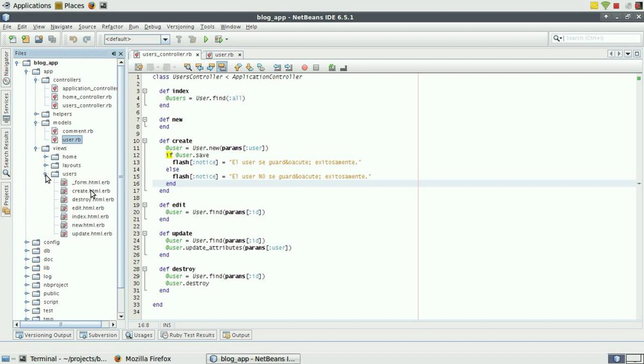Open the Versioning menu

(180, 27)
